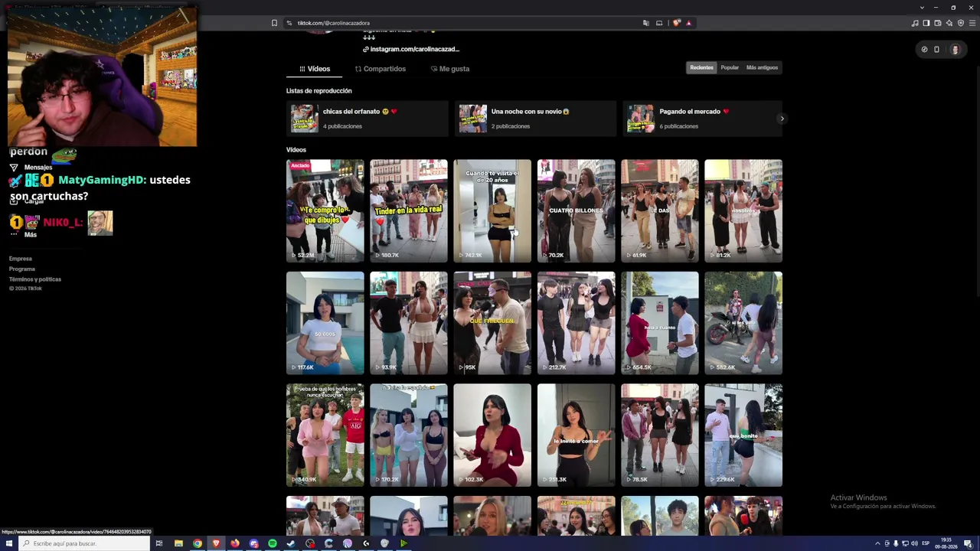The width and height of the screenshot is (980, 551).
Task: Open the video with 61.9K views
Action: point(660,210)
